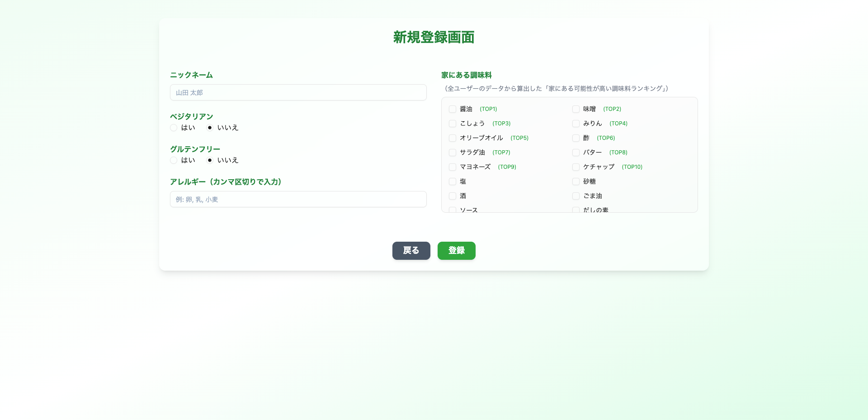Click the 戻る back button
Viewport: 868px width, 420px height.
pyautogui.click(x=411, y=251)
